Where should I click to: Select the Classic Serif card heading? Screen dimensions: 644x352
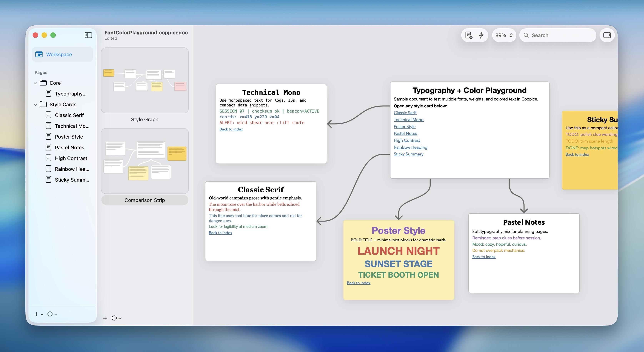coord(261,189)
